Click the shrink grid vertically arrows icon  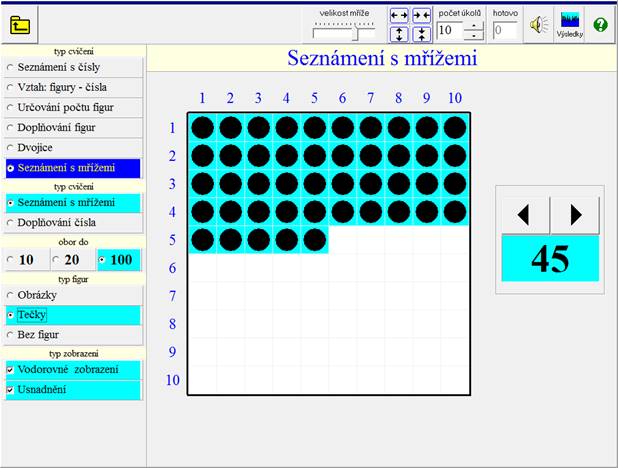coord(421,34)
